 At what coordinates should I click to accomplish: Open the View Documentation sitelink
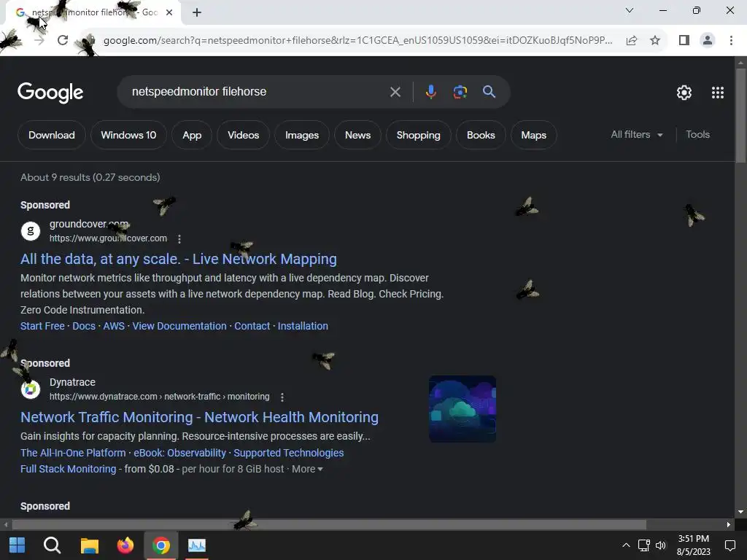click(179, 326)
